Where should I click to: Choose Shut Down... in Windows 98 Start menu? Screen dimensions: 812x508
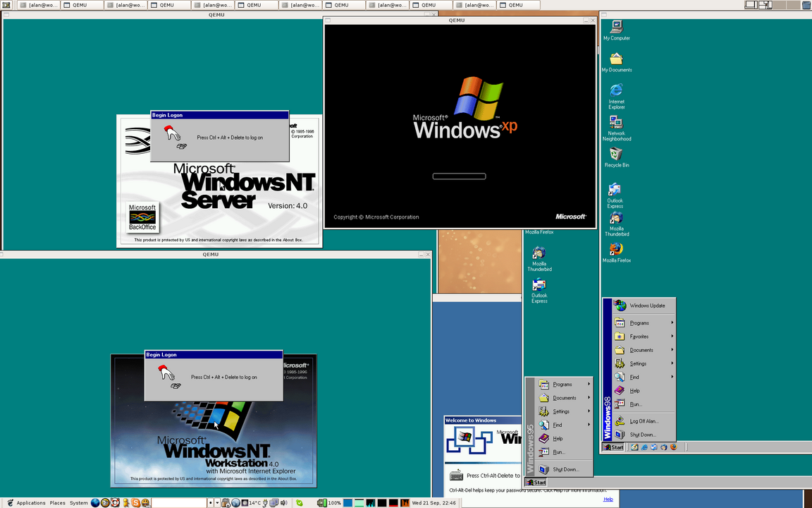[644, 435]
